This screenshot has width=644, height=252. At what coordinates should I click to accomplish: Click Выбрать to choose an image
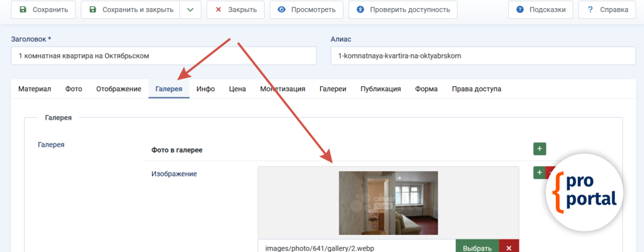pyautogui.click(x=477, y=248)
